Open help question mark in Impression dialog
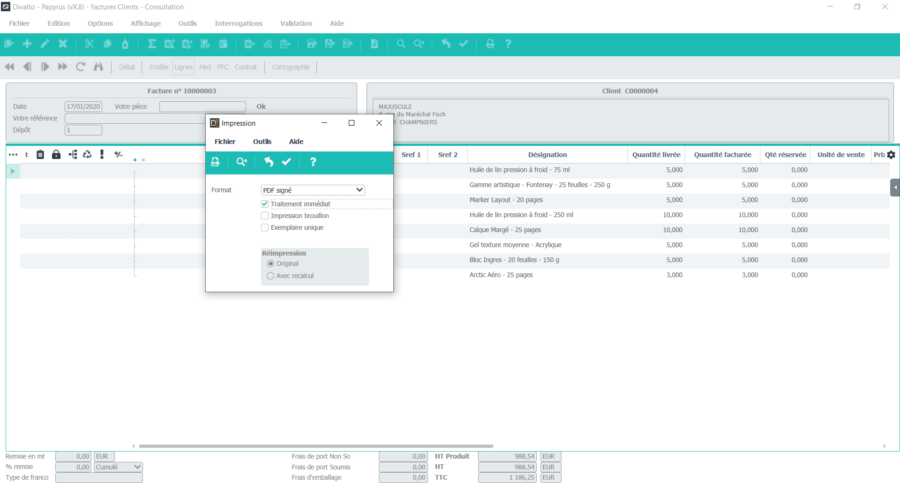This screenshot has height=483, width=900. (x=313, y=162)
